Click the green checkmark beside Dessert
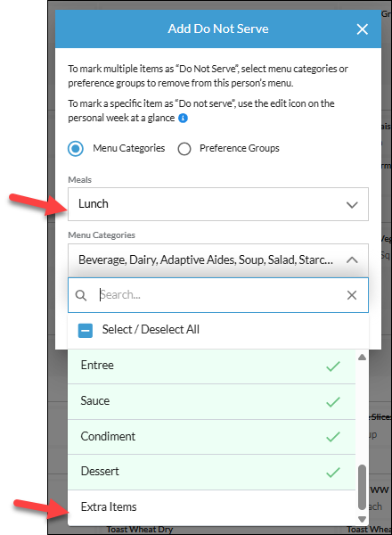Image resolution: width=392 pixels, height=535 pixels. [x=333, y=473]
